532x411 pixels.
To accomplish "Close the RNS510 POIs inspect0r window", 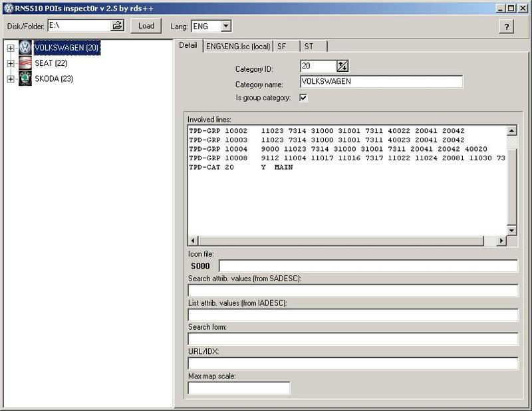I will coord(523,8).
